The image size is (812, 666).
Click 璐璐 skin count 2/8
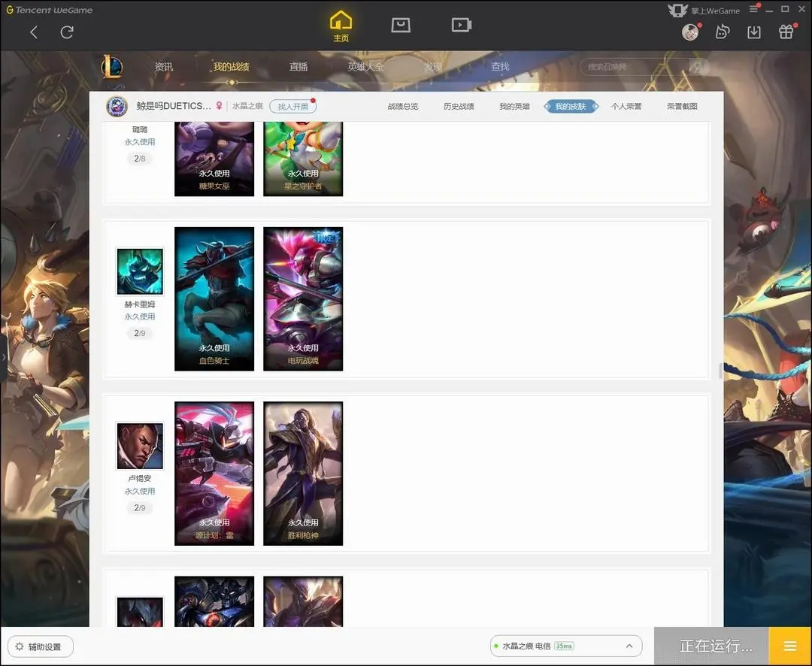pos(140,159)
